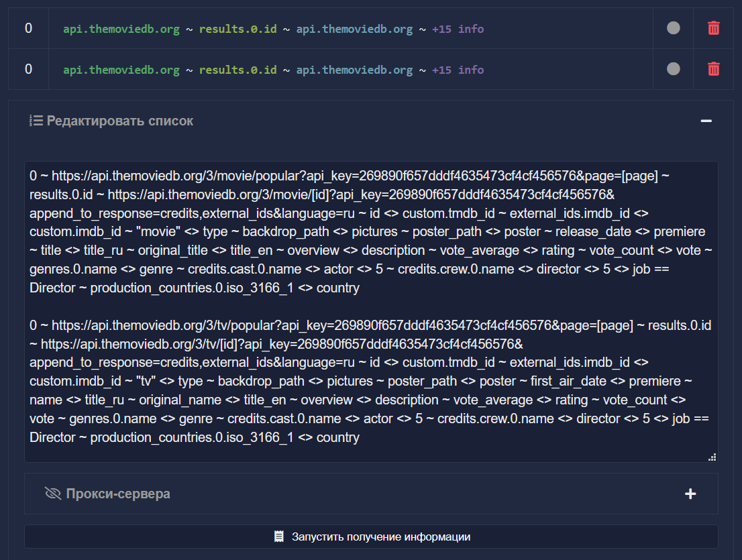Click the leading api.themoviedb.org in second row
742x560 pixels.
pyautogui.click(x=121, y=70)
